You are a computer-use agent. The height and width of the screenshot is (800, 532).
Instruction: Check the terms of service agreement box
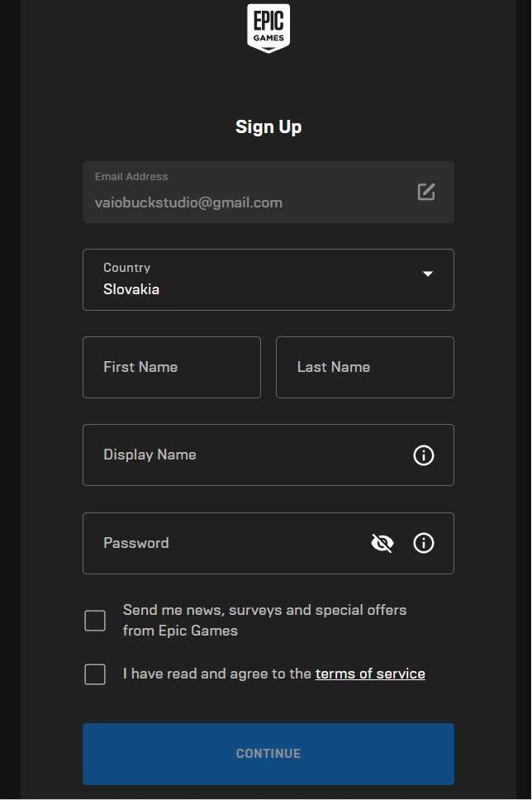(95, 674)
